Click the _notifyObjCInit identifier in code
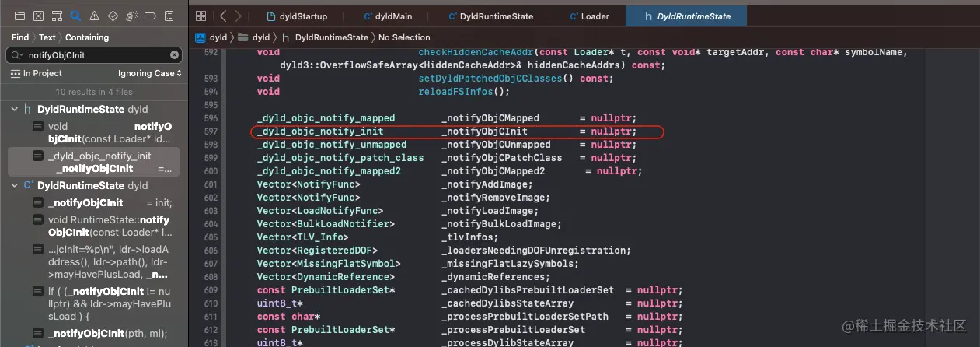Viewport: 980px width, 347px height. click(485, 131)
